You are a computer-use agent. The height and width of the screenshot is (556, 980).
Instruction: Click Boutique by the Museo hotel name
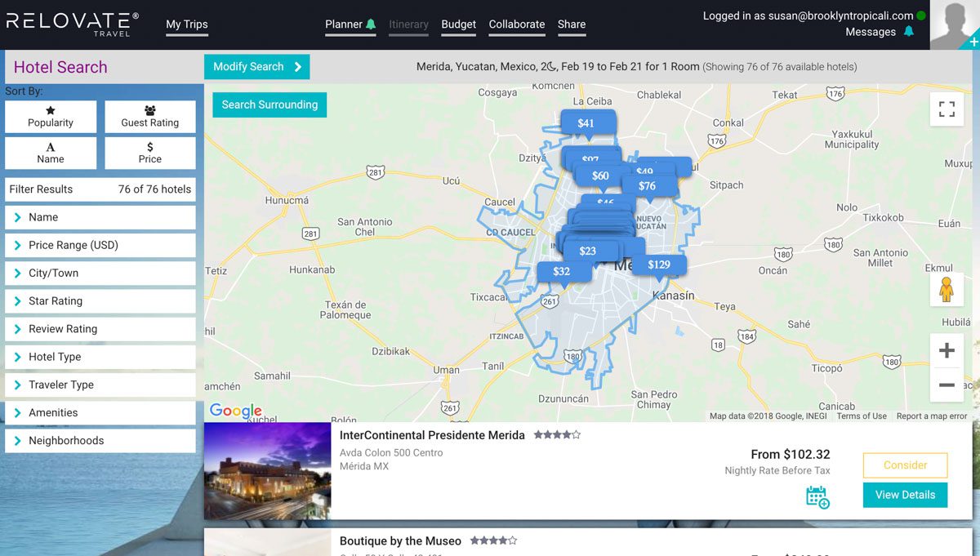click(x=400, y=541)
